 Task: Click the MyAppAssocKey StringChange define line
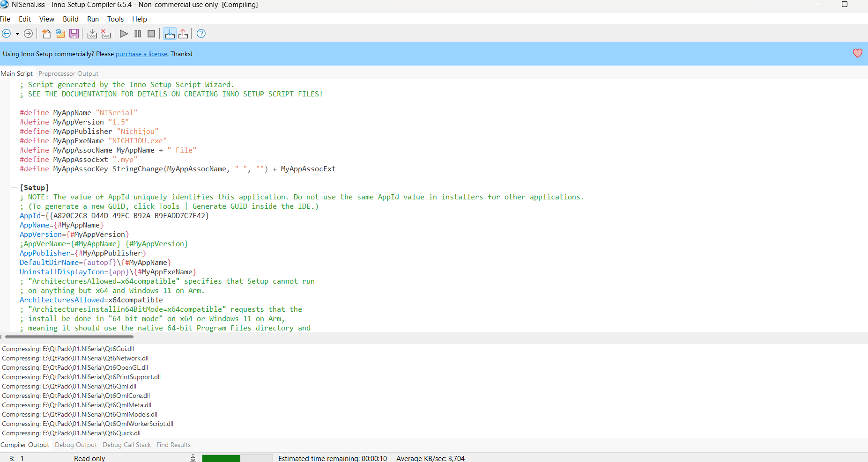178,169
